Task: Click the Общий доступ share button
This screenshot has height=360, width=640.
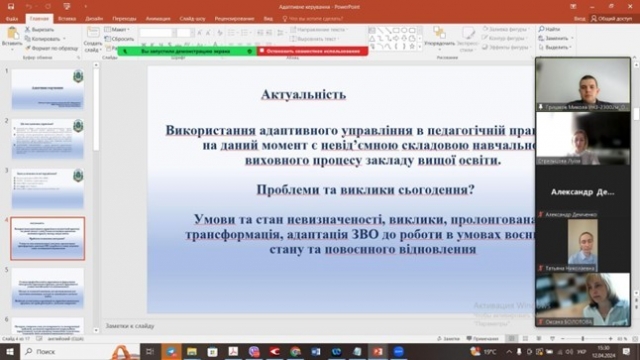Action: [611, 18]
